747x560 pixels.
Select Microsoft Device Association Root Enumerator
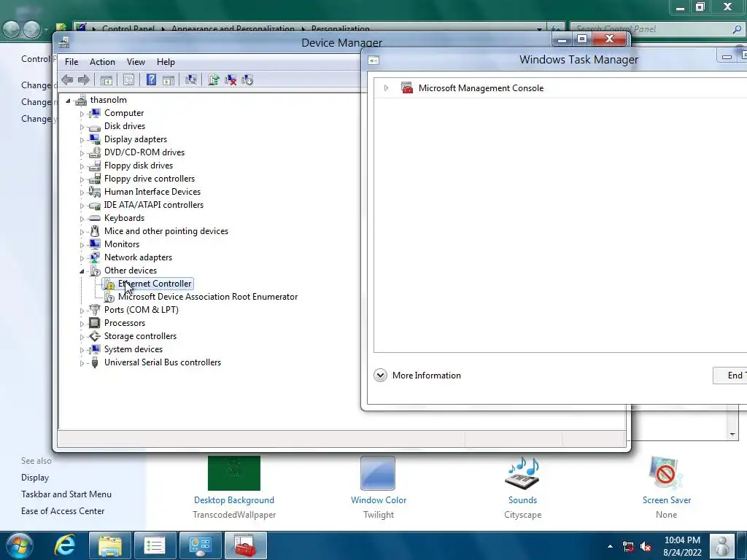click(x=208, y=297)
